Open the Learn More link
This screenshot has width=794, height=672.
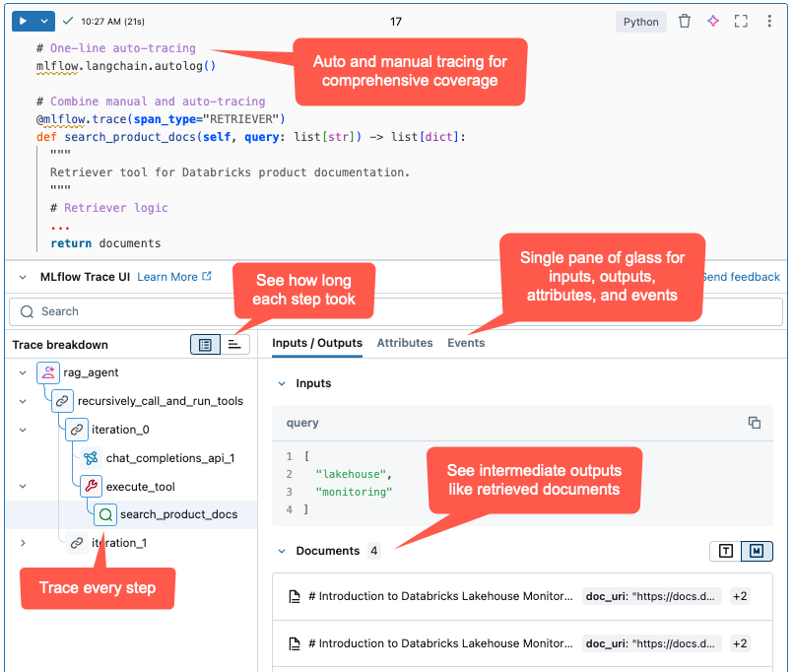pos(174,277)
